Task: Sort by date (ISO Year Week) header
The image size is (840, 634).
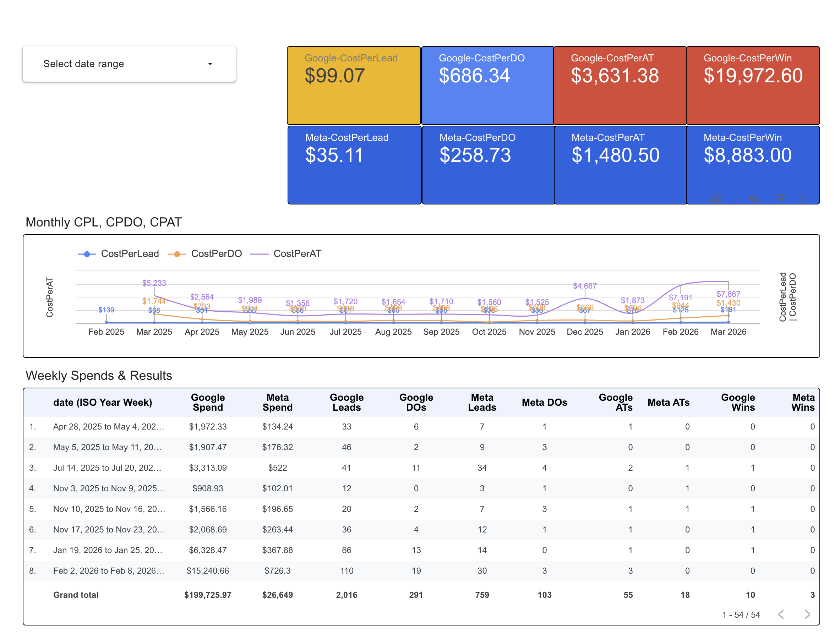Action: (x=103, y=403)
